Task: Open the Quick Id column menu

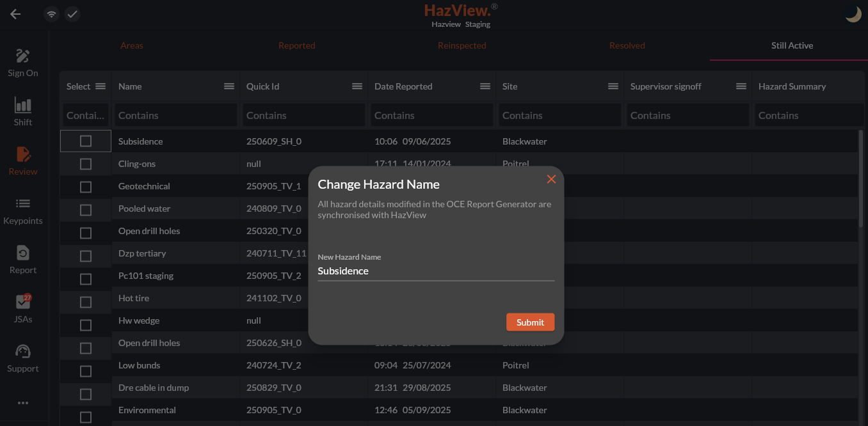Action: [x=357, y=86]
